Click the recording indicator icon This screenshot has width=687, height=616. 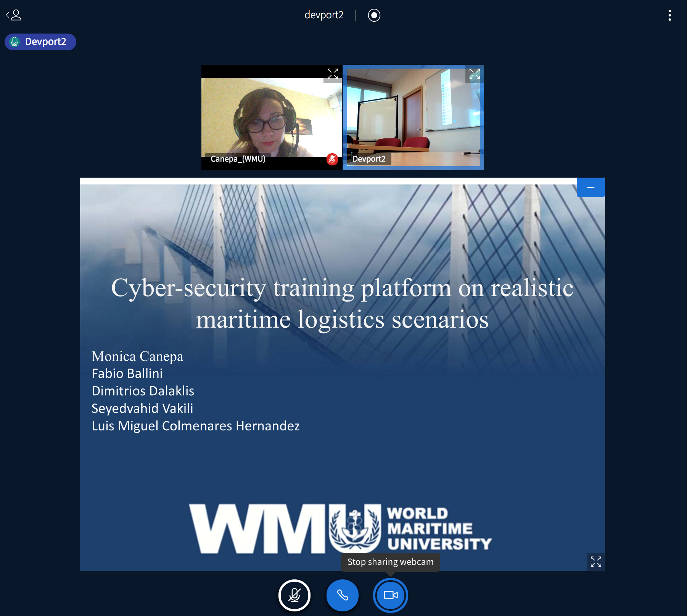point(374,15)
